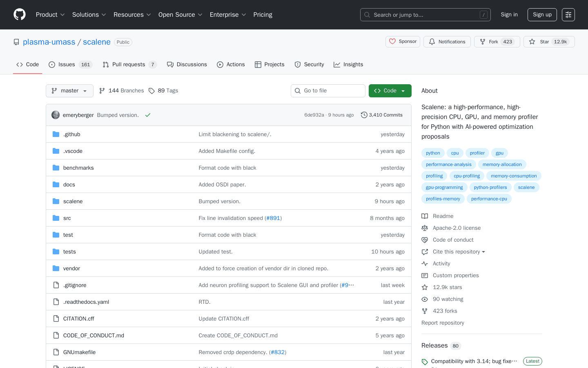Open the vendor folder
This screenshot has height=368, width=588.
pyautogui.click(x=71, y=268)
